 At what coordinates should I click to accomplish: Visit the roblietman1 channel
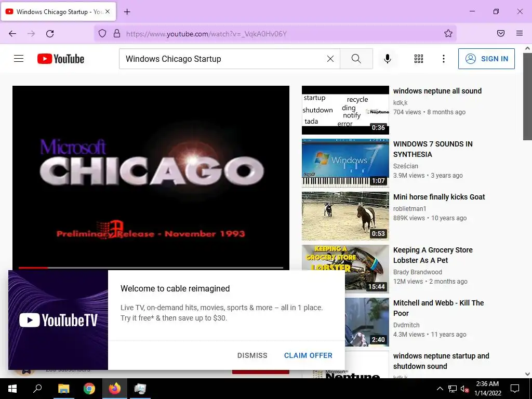(409, 209)
